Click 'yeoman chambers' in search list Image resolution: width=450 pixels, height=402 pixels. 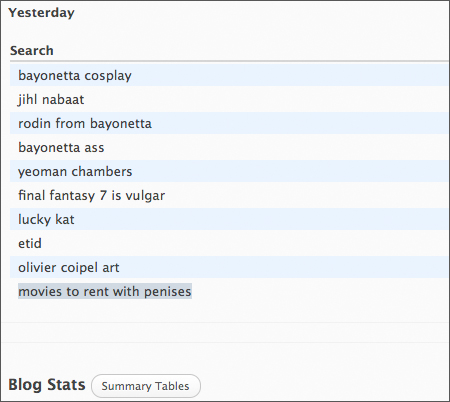75,172
